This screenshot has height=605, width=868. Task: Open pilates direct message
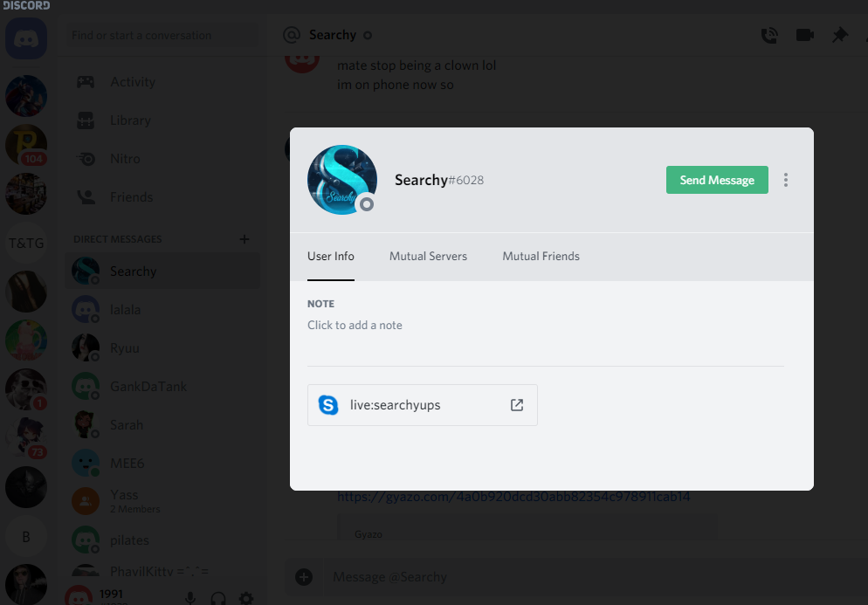click(162, 540)
